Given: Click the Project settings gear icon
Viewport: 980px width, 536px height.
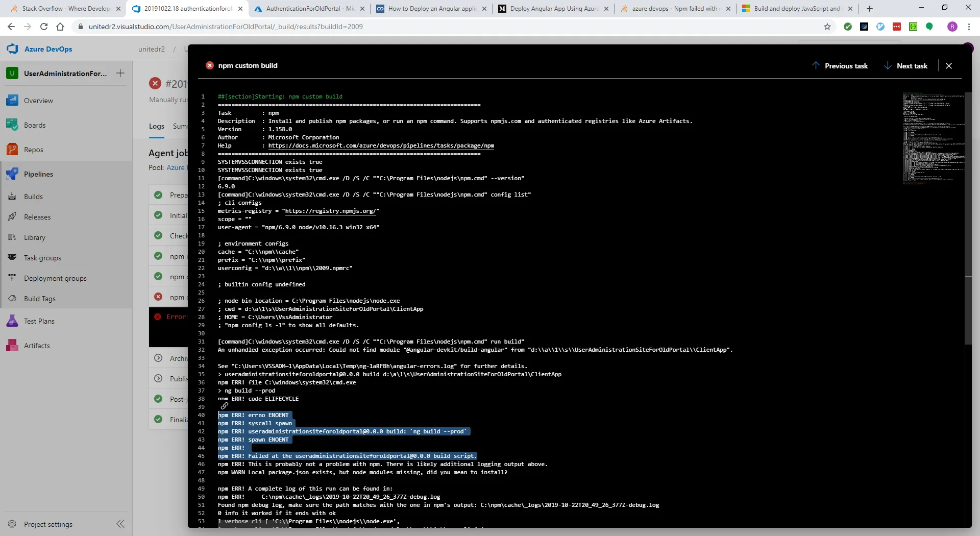Looking at the screenshot, I should click(x=12, y=524).
